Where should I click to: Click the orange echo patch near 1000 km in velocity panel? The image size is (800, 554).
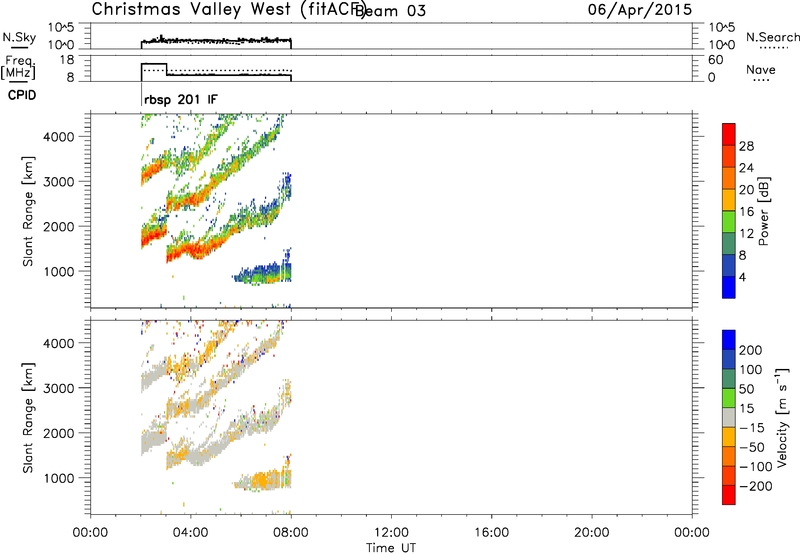[x=263, y=480]
